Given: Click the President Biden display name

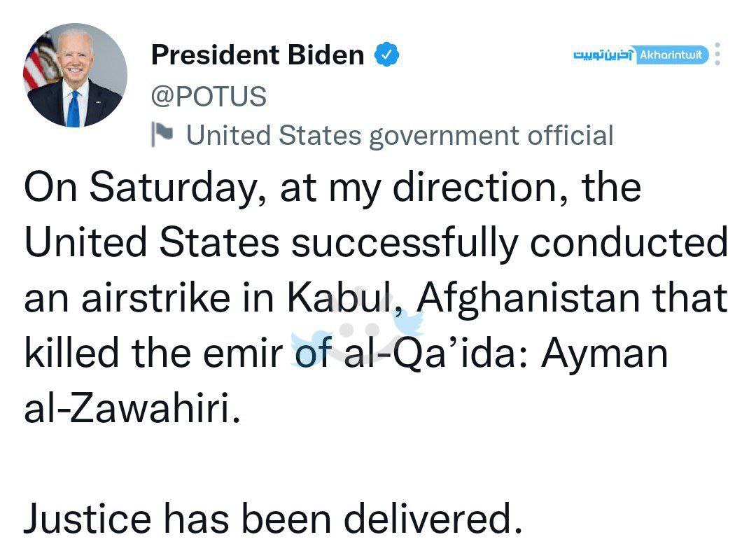Looking at the screenshot, I should 258,55.
